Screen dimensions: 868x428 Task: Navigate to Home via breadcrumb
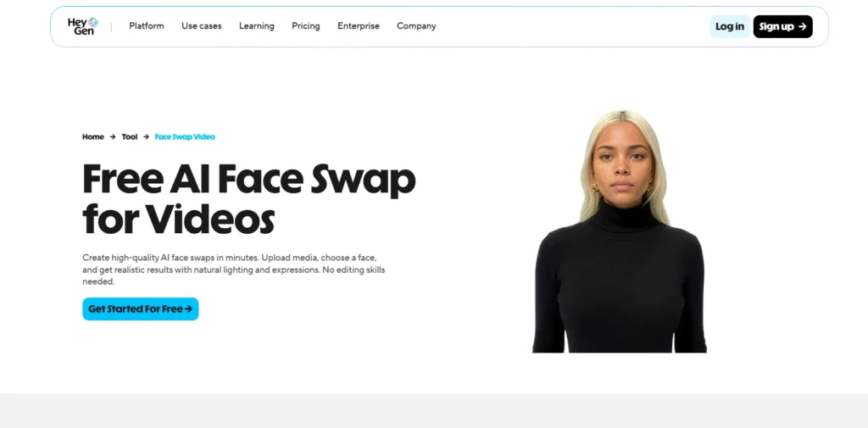(93, 136)
